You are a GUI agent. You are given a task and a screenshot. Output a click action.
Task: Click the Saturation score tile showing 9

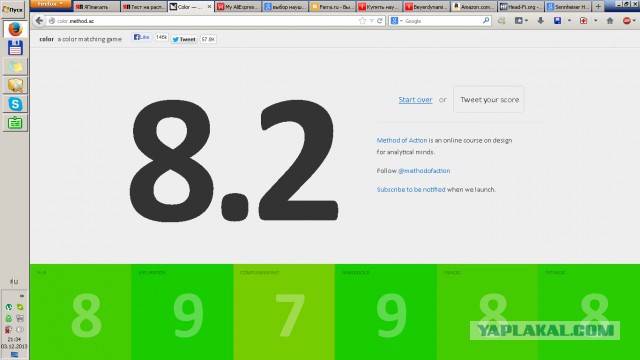tap(182, 312)
